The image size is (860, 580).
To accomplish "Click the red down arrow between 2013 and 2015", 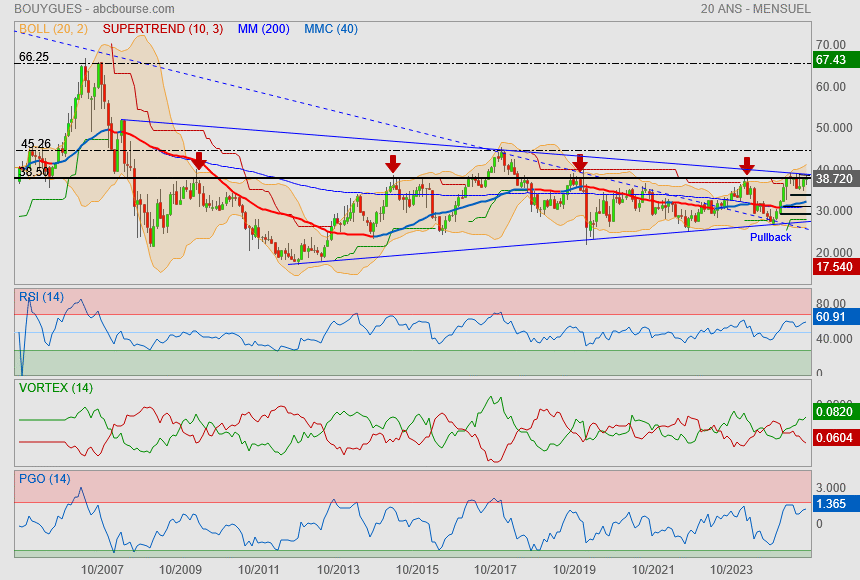I will click(393, 163).
